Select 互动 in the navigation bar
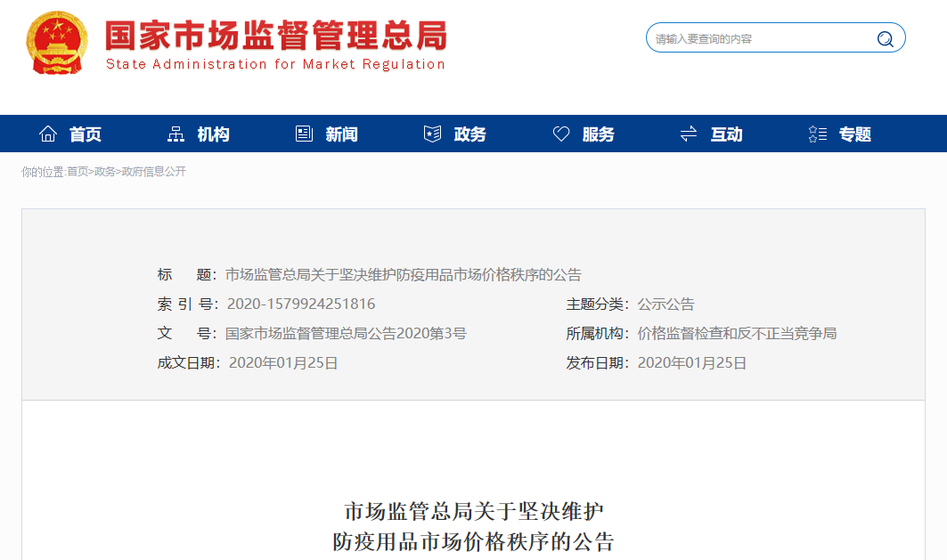Viewport: 947px width, 560px height. tap(727, 134)
